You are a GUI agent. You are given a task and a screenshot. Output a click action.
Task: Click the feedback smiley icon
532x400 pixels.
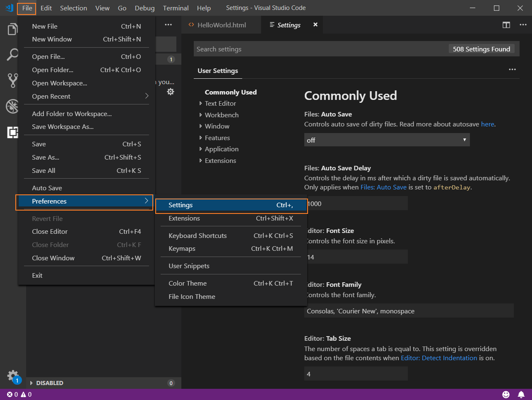click(x=506, y=395)
